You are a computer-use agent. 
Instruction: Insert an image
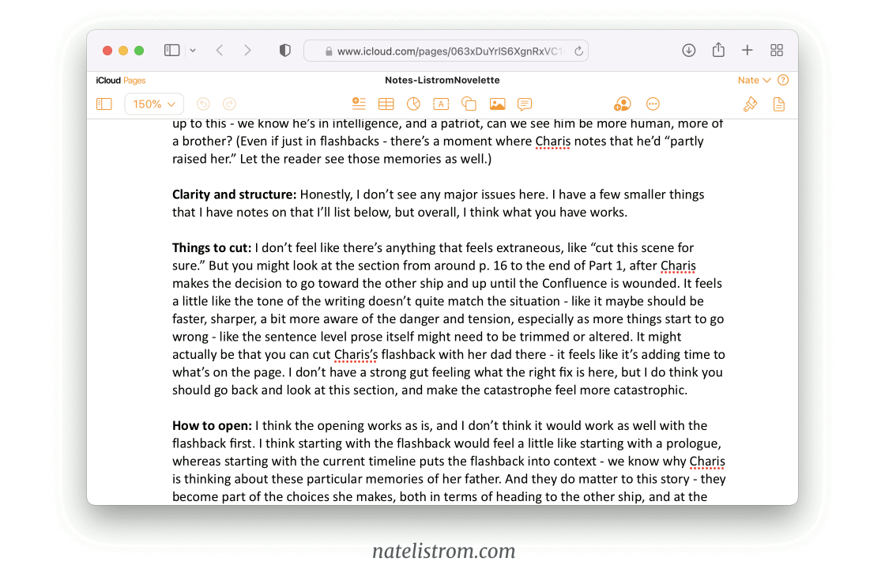(x=497, y=104)
